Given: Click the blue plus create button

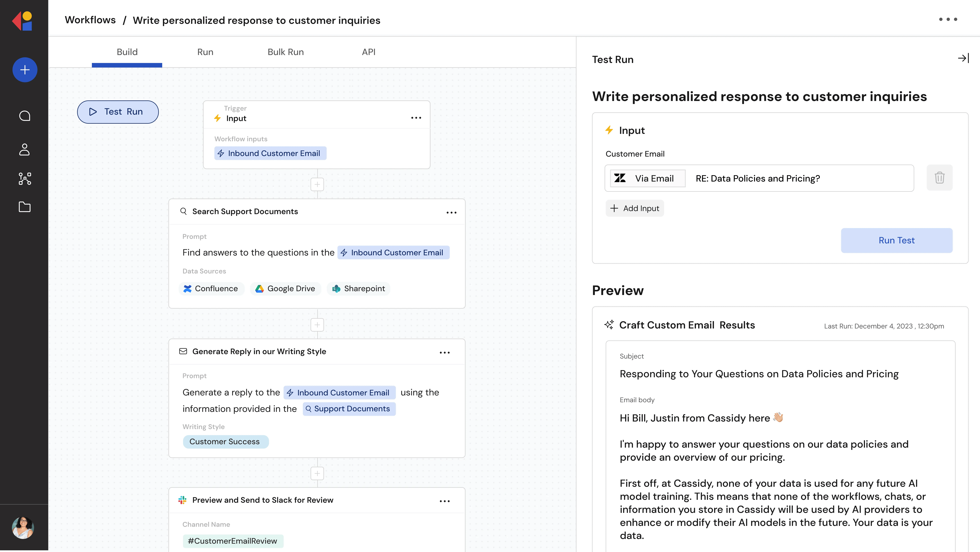Looking at the screenshot, I should click(x=25, y=70).
